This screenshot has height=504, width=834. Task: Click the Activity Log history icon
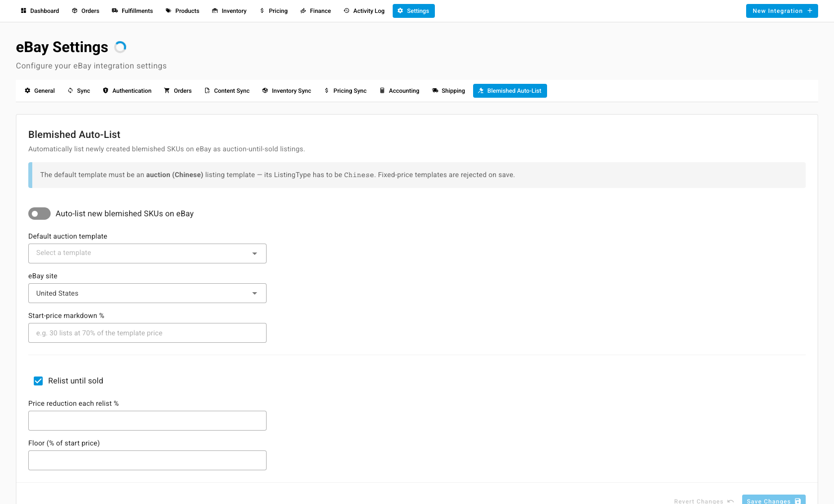[x=347, y=11]
